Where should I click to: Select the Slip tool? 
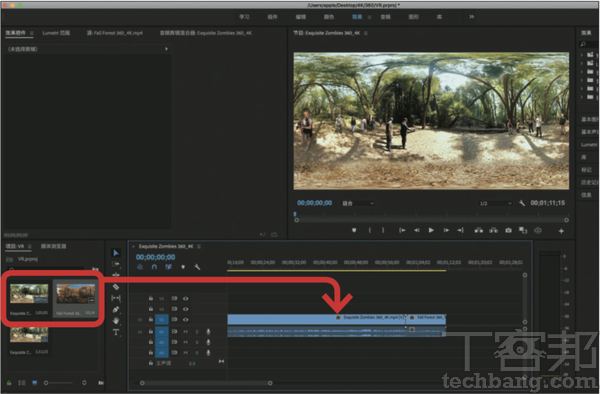[x=116, y=298]
